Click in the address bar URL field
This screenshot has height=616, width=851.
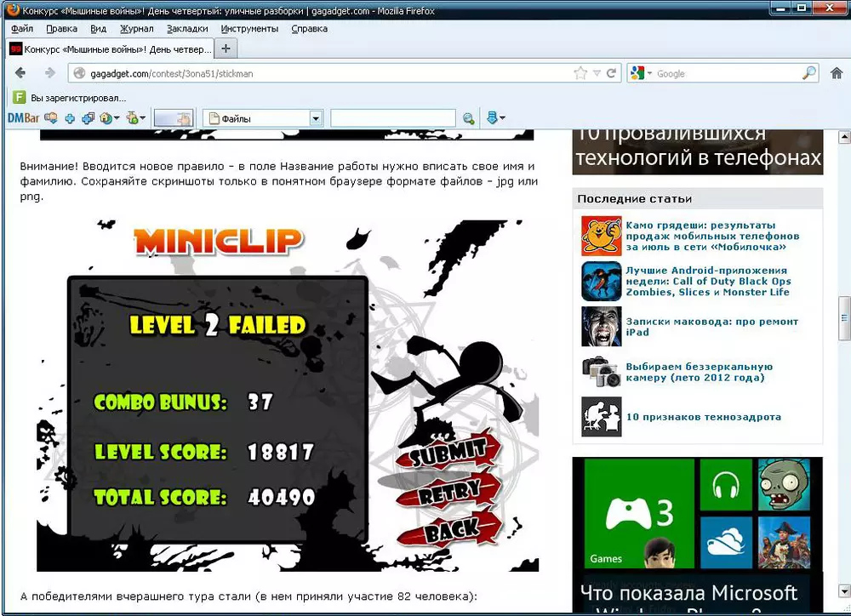pos(323,73)
